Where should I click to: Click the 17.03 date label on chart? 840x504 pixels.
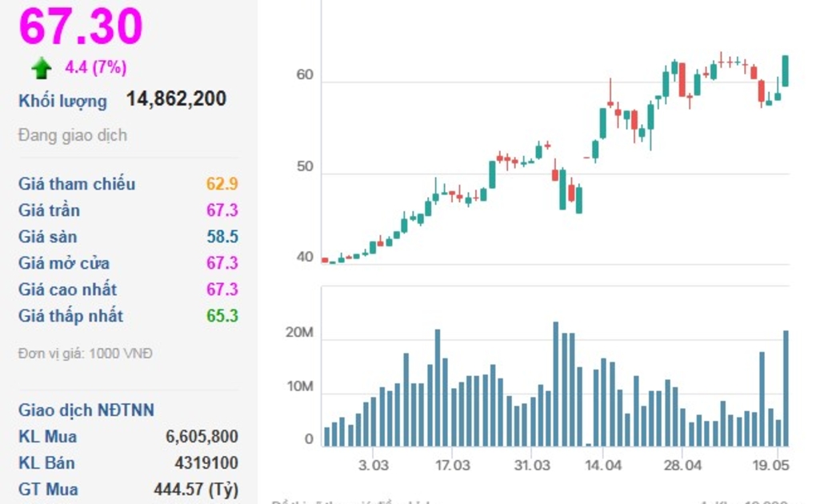point(452,466)
